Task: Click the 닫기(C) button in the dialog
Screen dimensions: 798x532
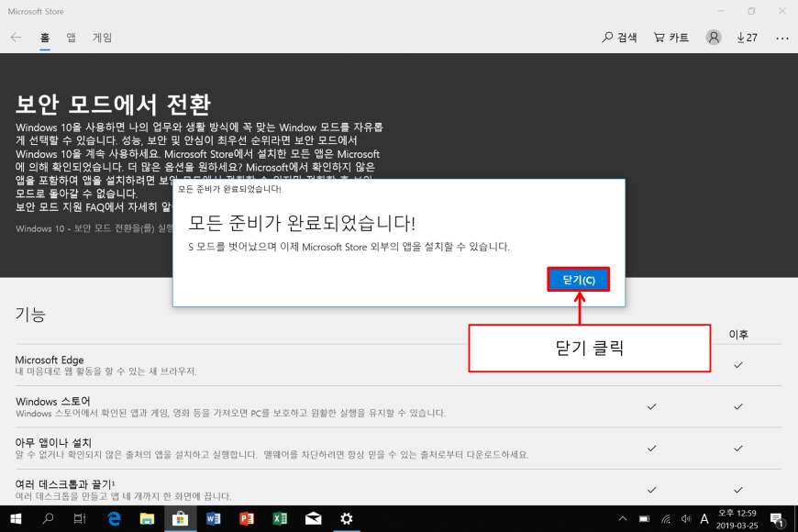Action: [x=578, y=280]
